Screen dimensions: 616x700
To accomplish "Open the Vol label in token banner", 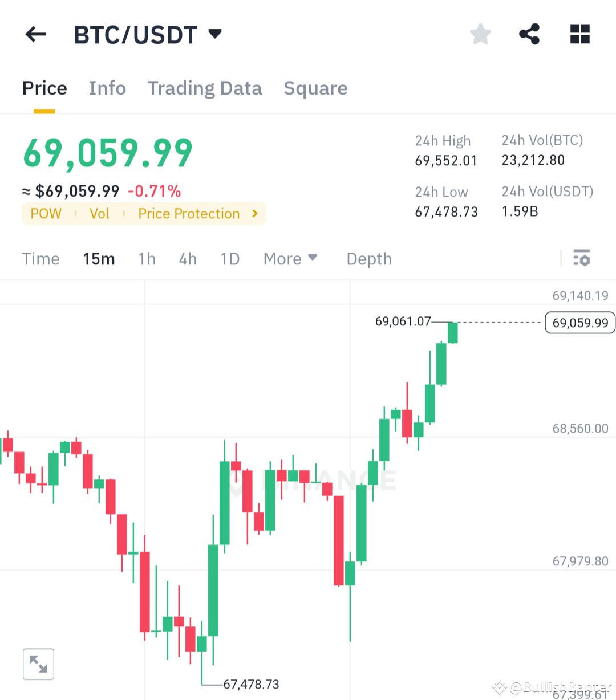I will 99,213.
